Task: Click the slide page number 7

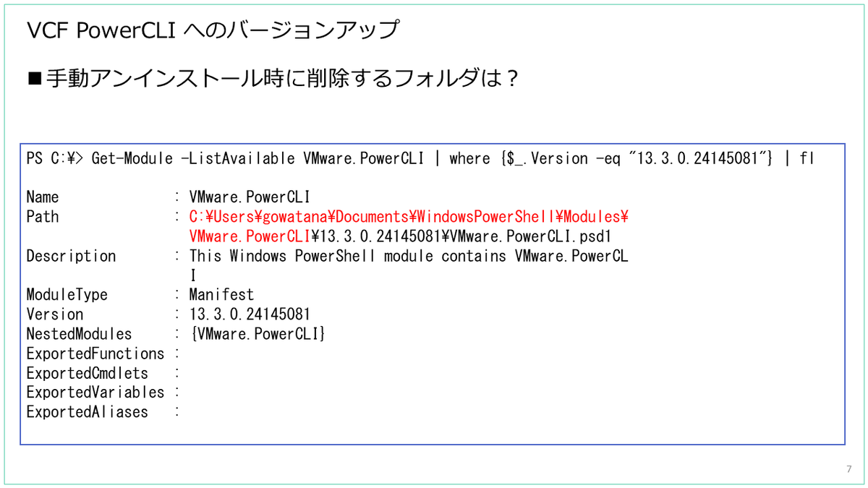Action: pos(848,469)
